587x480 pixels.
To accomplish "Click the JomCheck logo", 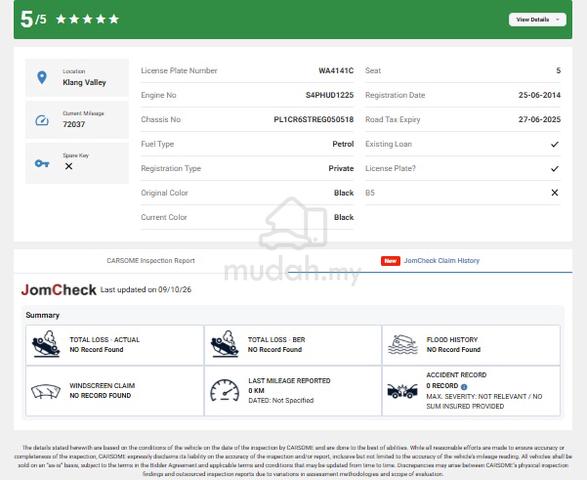I will pyautogui.click(x=59, y=290).
